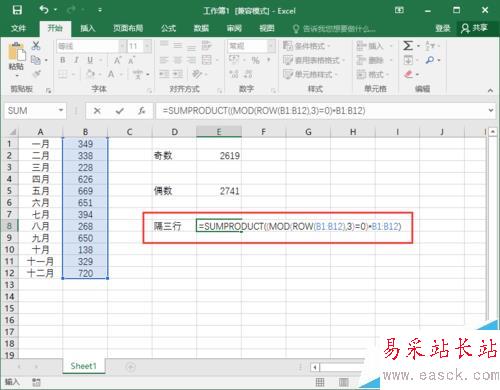Click the sign-in link in the ribbon
Screen dimensions: 500x390
[x=443, y=28]
